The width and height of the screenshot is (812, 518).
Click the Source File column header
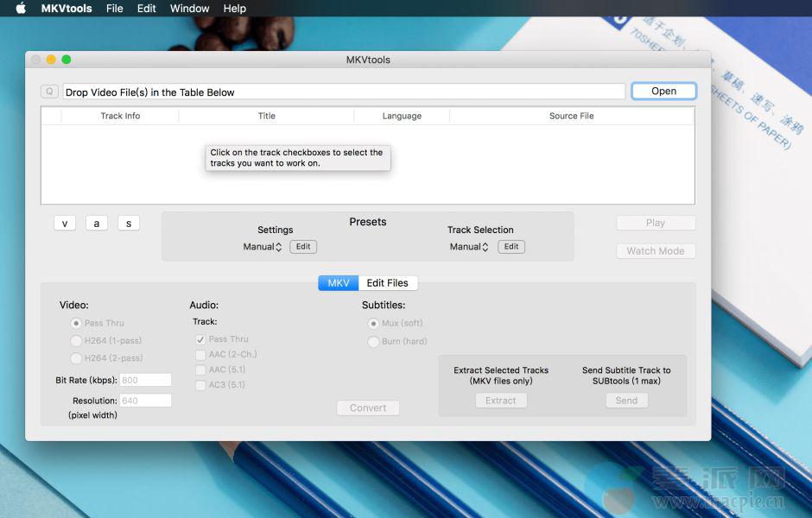tap(571, 116)
